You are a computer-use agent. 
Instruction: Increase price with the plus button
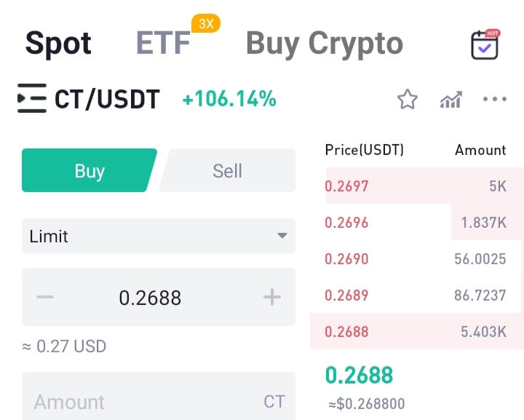[272, 297]
